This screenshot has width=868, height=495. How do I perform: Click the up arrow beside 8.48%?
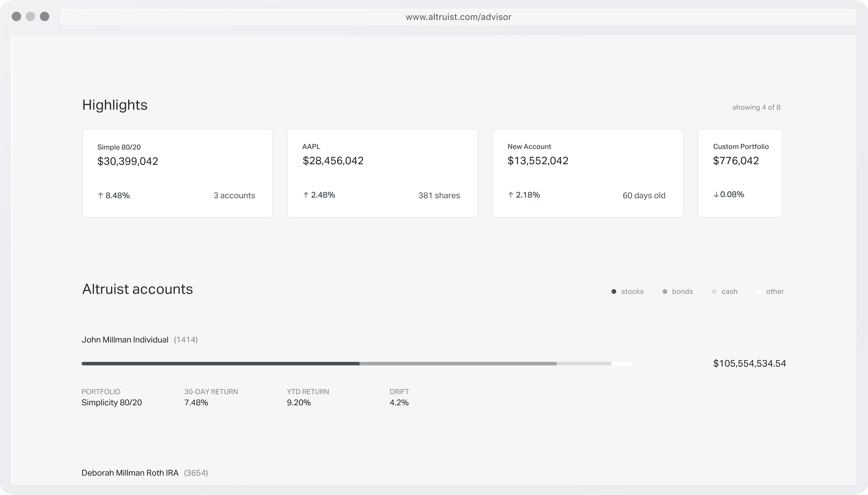(100, 195)
